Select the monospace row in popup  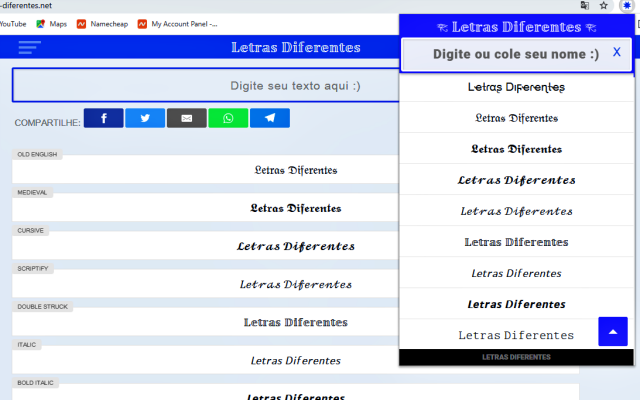516,335
